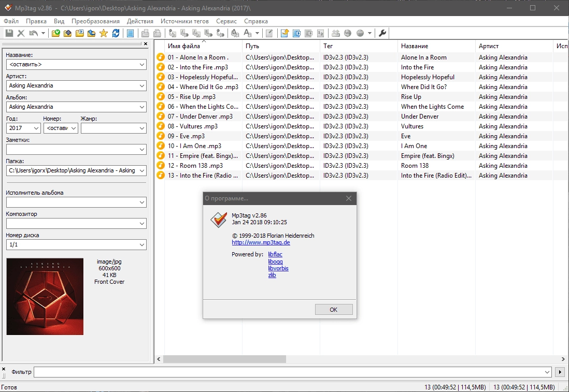
Task: Save tags with the floppy disk icon
Action: 9,33
